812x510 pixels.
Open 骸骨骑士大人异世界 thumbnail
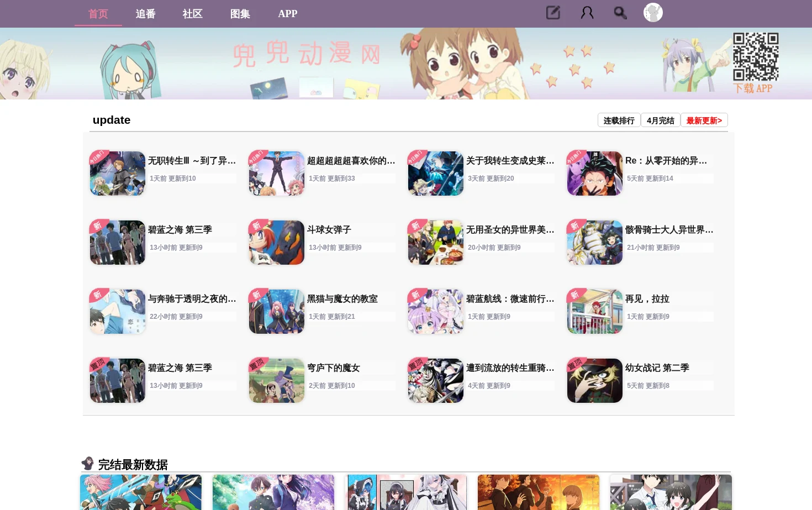point(595,243)
